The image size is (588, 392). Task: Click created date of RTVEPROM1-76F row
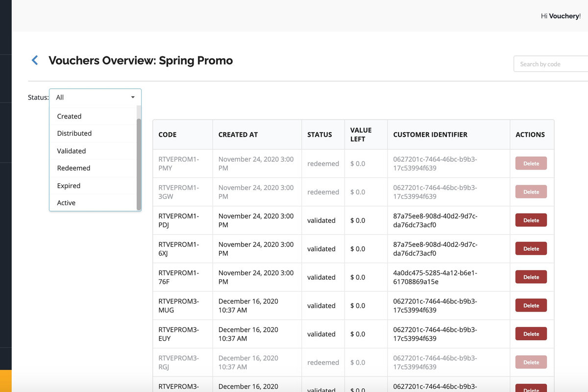click(x=256, y=277)
